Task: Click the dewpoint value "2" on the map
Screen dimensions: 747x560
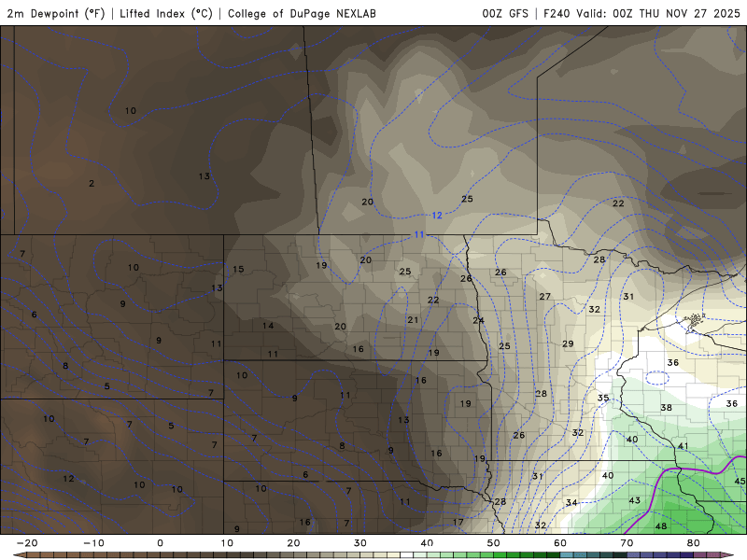Action: coord(92,183)
